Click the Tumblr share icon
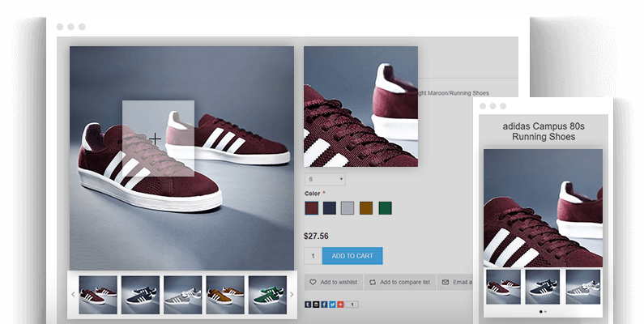The image size is (644, 324). 309,304
